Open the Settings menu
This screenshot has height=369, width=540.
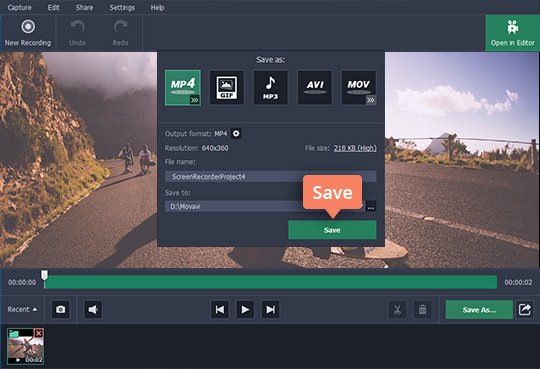[x=122, y=7]
